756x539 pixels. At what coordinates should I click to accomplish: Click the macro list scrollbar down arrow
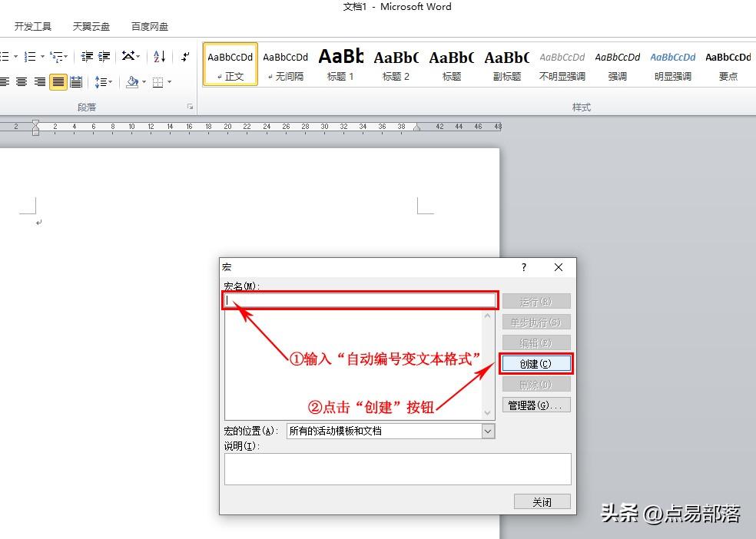click(x=487, y=413)
